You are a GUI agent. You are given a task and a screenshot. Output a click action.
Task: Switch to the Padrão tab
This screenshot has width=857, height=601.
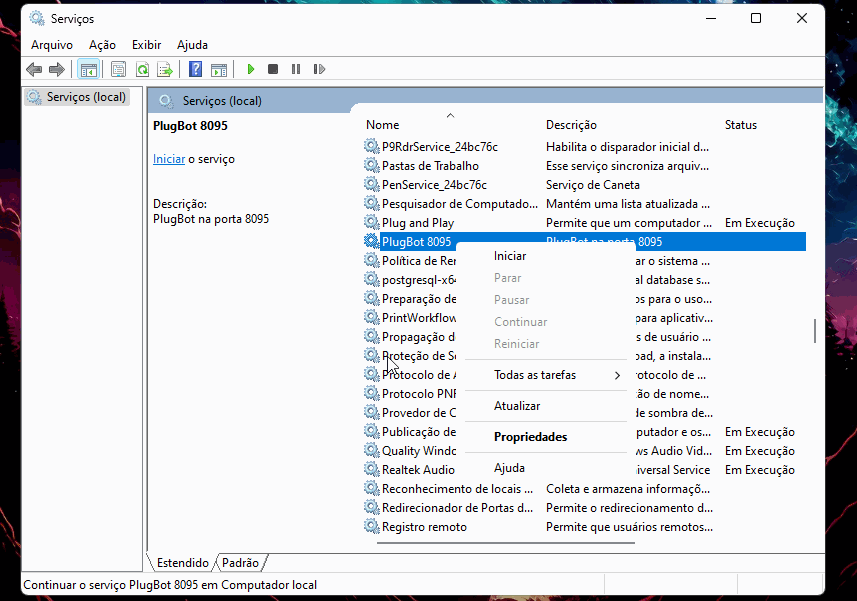pyautogui.click(x=240, y=563)
